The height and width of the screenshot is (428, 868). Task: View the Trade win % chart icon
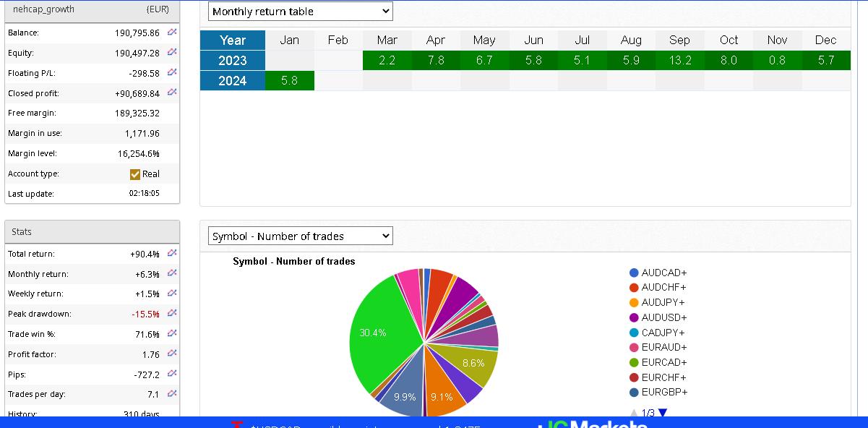[x=172, y=334]
